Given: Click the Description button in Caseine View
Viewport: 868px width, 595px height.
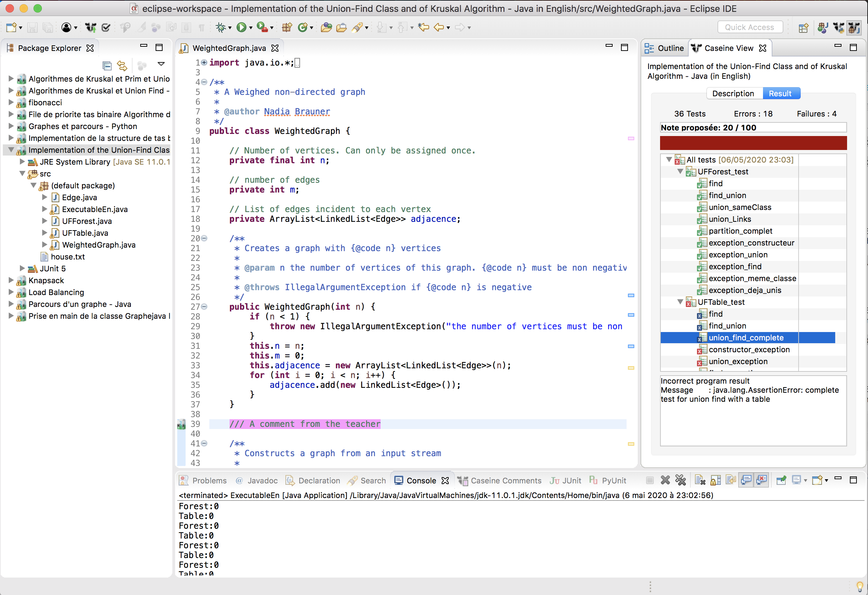Looking at the screenshot, I should click(x=734, y=93).
